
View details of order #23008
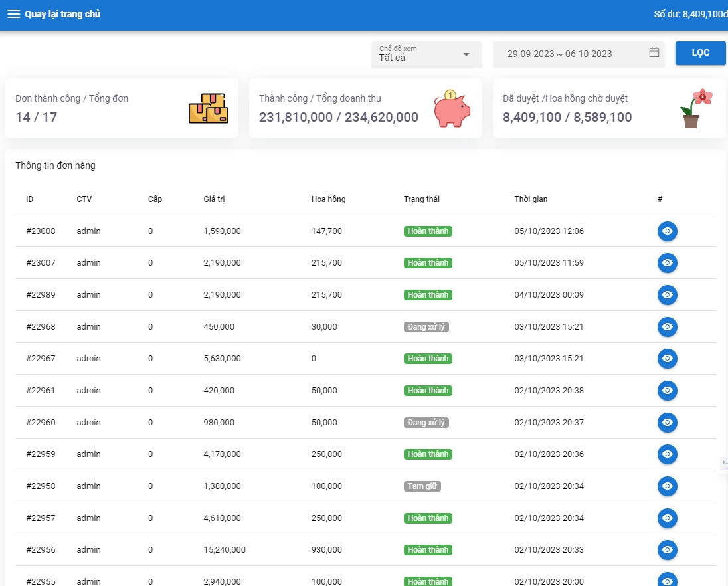click(x=667, y=231)
